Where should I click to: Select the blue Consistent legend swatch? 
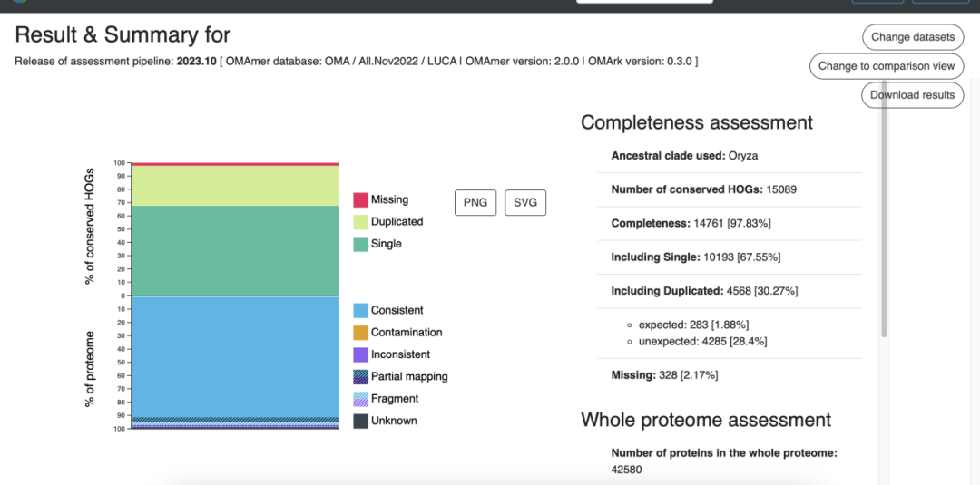(x=360, y=310)
